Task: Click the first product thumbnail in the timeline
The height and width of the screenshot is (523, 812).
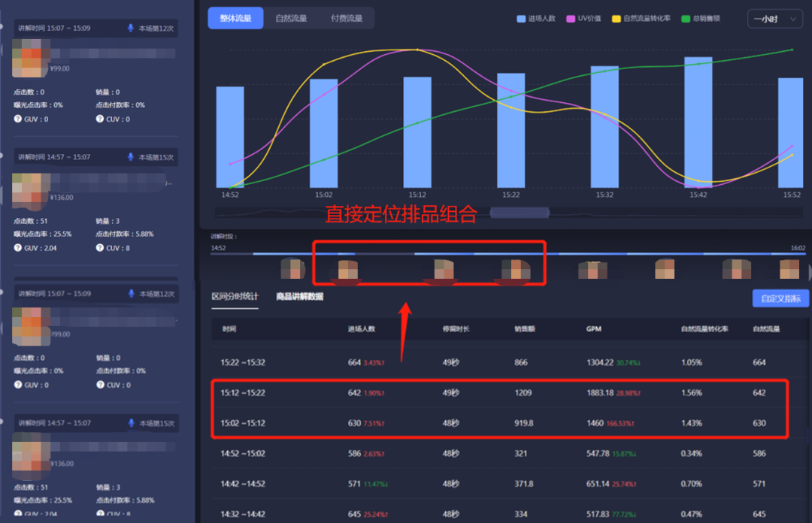Action: point(292,269)
